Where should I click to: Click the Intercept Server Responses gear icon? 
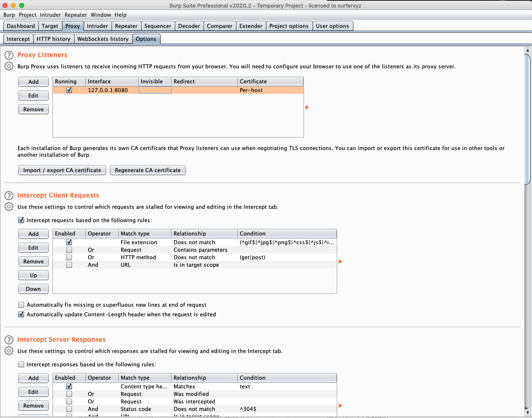coord(9,351)
